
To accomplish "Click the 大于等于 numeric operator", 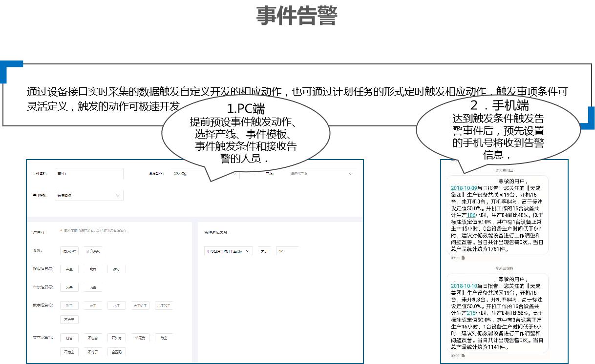I will pyautogui.click(x=140, y=306).
